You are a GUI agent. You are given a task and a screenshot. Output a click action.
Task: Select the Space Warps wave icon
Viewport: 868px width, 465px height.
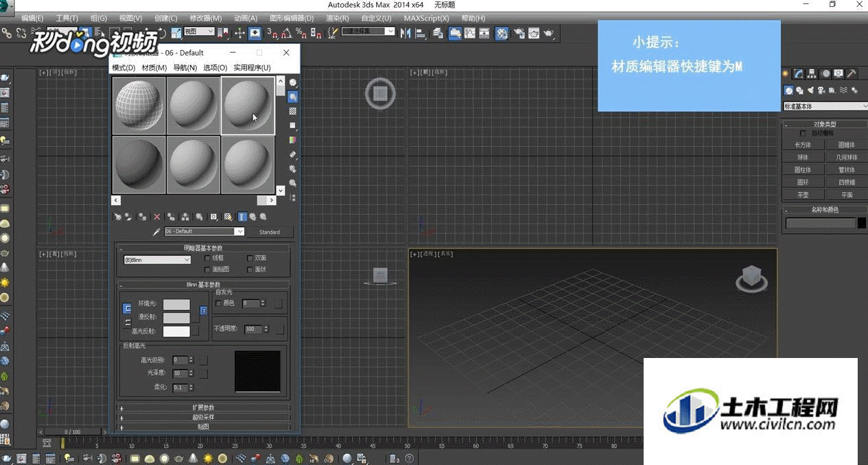(843, 90)
